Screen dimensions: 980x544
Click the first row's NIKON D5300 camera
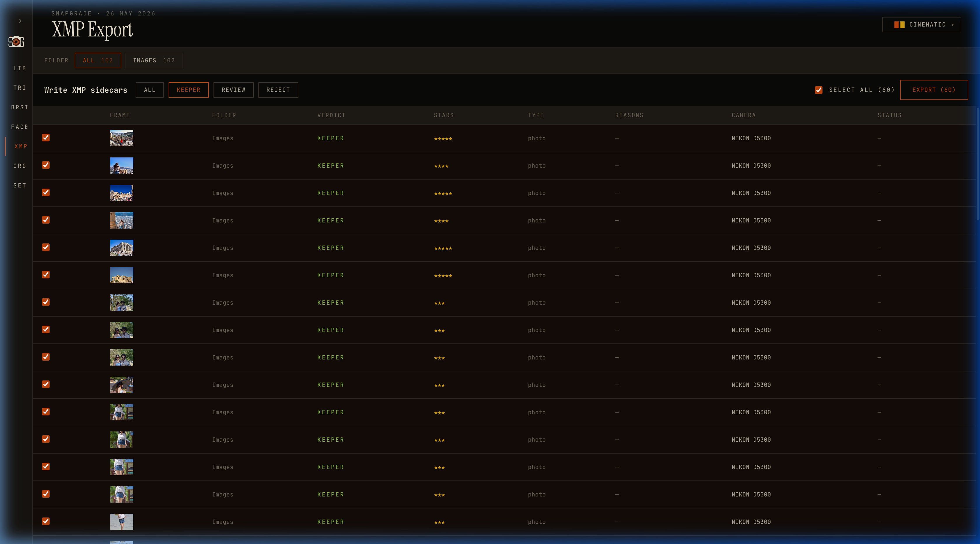pyautogui.click(x=751, y=138)
